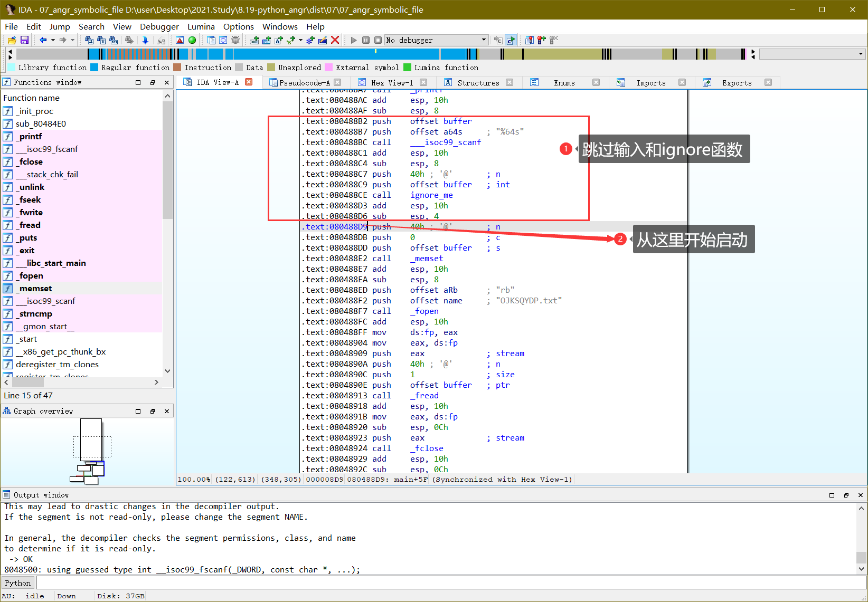Click the navigation band yellow marker

click(x=375, y=51)
